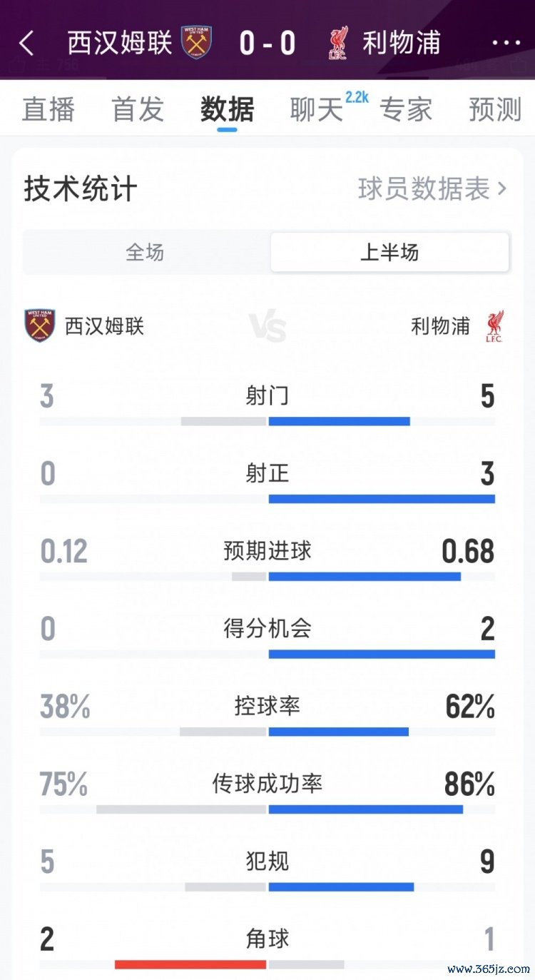Switch to the 首发 lineup tab
This screenshot has width=535, height=980.
[x=138, y=109]
